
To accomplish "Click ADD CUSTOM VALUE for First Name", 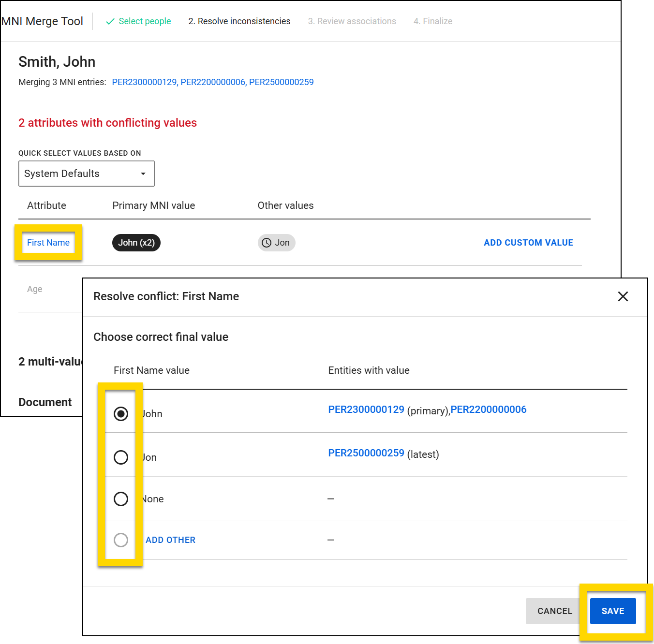I will (x=528, y=242).
